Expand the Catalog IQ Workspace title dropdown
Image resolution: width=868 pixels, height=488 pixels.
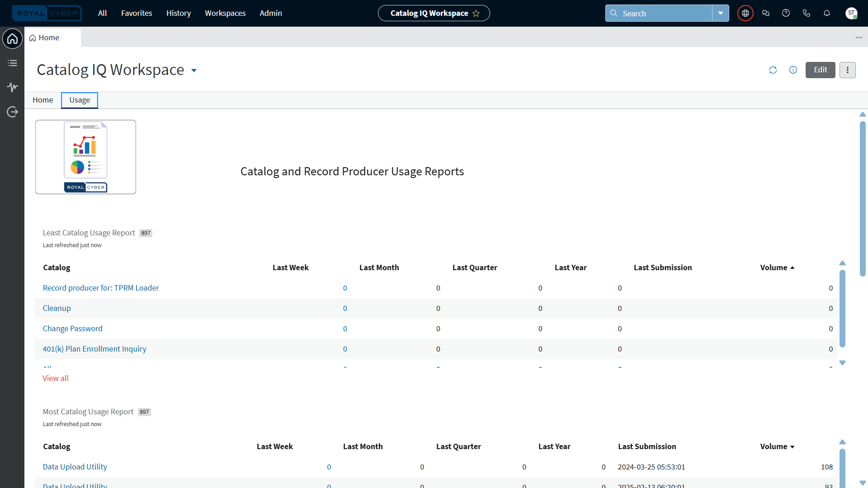click(194, 70)
